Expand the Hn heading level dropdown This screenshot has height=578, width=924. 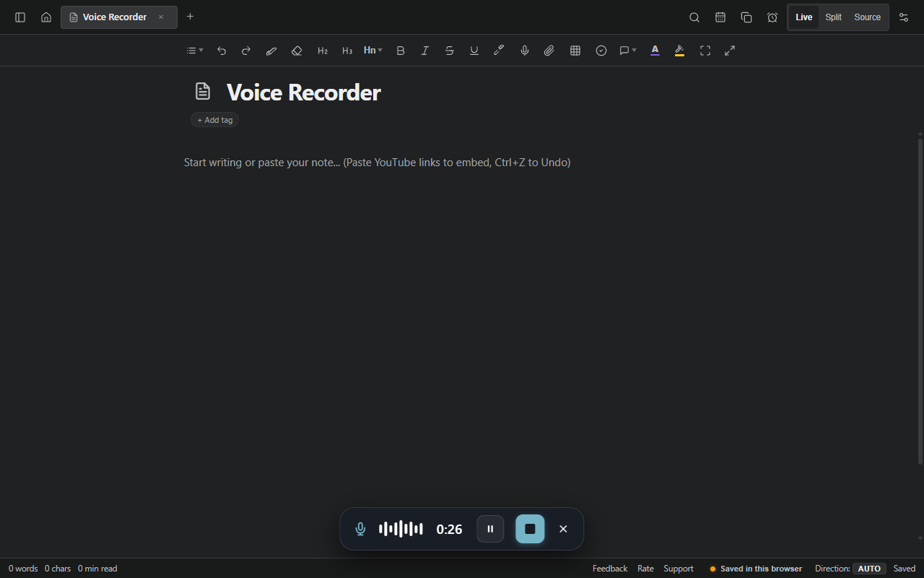(373, 51)
